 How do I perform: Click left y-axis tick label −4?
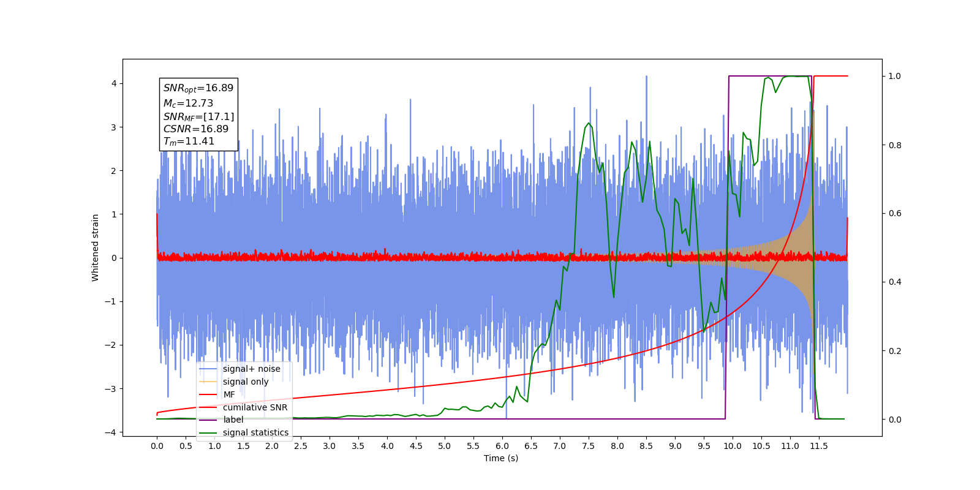pyautogui.click(x=110, y=432)
